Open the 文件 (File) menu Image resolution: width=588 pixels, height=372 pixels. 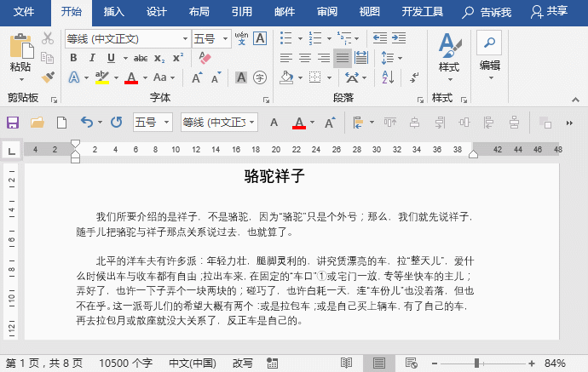pos(25,12)
